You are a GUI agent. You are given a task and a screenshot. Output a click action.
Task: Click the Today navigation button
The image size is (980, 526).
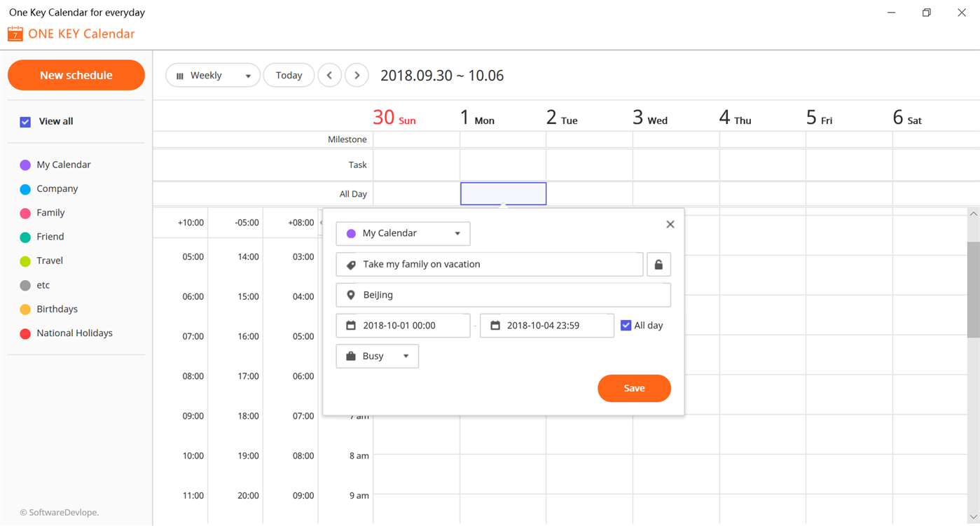[x=289, y=75]
